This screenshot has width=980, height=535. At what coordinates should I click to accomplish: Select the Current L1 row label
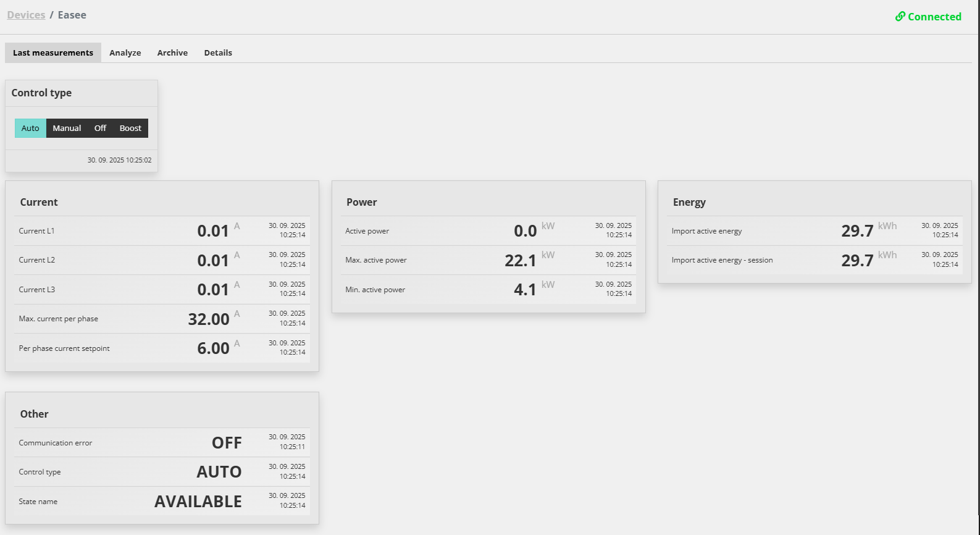click(x=36, y=231)
